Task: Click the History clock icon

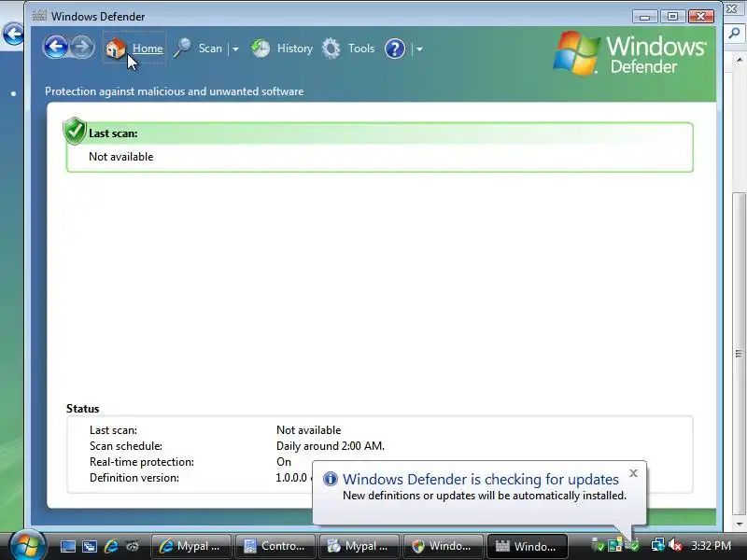Action: click(261, 49)
